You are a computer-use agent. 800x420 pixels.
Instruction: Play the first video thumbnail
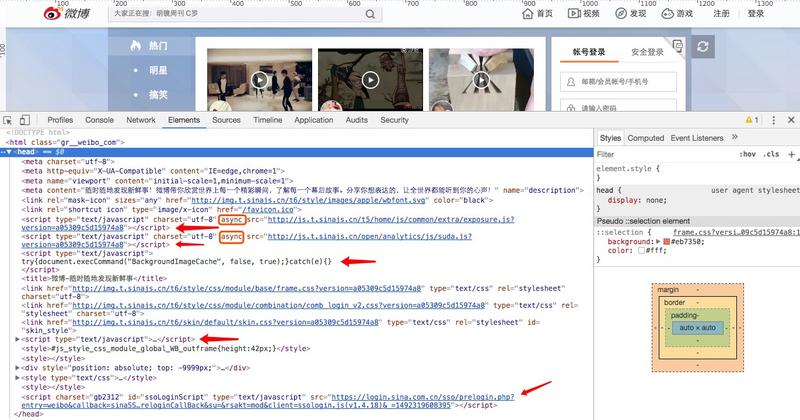click(259, 80)
